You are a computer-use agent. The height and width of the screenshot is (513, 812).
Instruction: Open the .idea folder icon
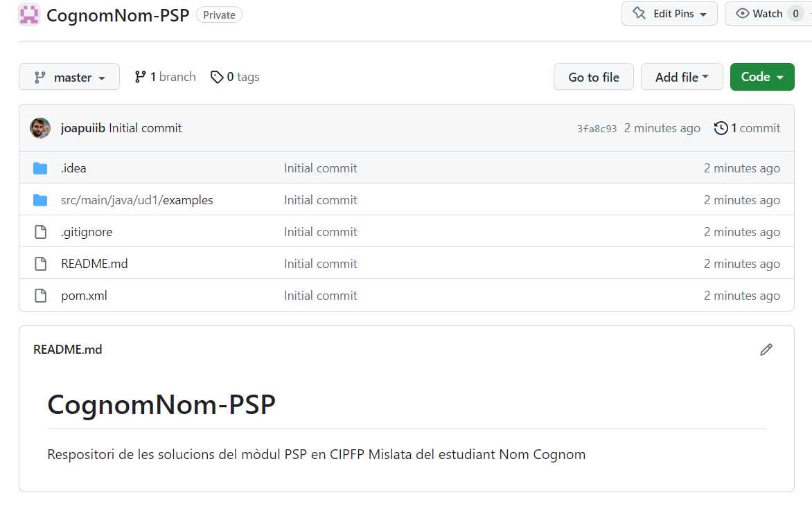[x=40, y=168]
